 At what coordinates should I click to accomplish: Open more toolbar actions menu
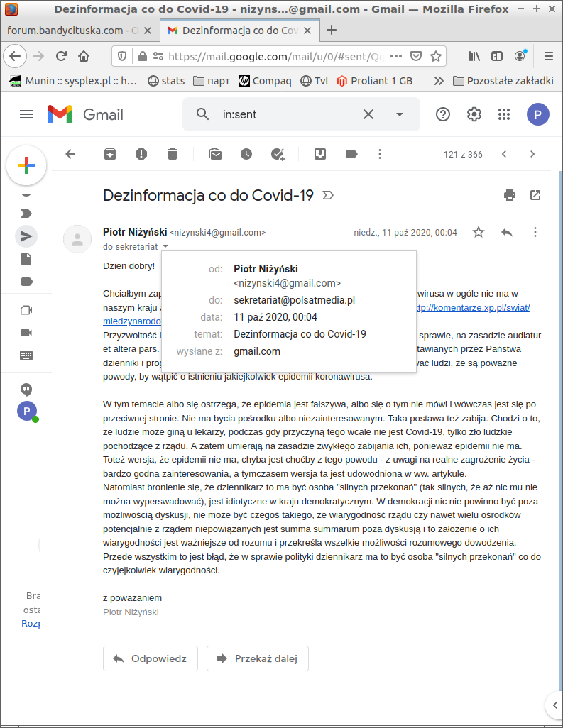380,154
